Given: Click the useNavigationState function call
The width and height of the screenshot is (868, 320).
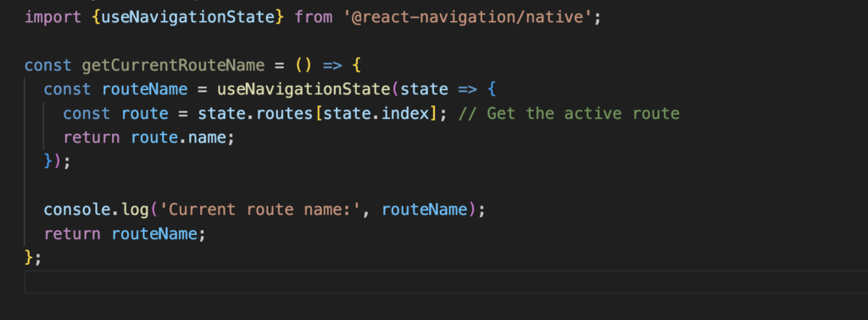Looking at the screenshot, I should click(303, 89).
